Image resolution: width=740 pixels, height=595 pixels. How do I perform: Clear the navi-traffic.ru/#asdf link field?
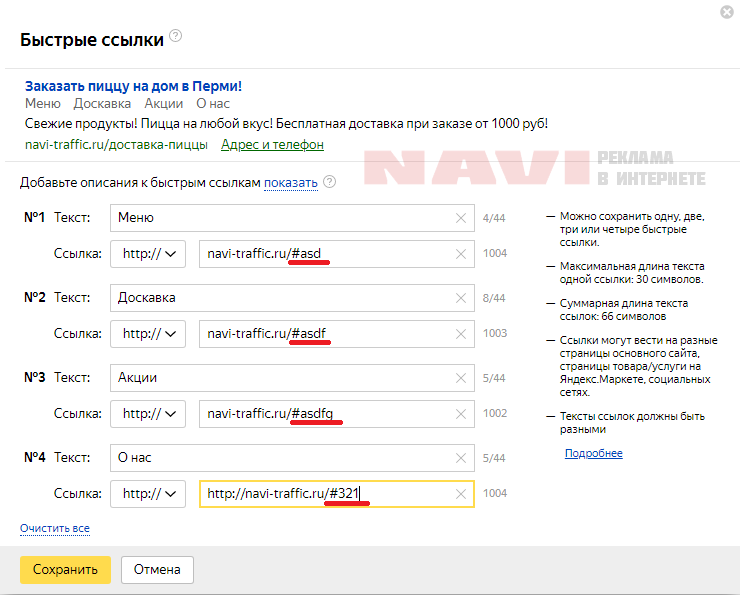click(461, 334)
